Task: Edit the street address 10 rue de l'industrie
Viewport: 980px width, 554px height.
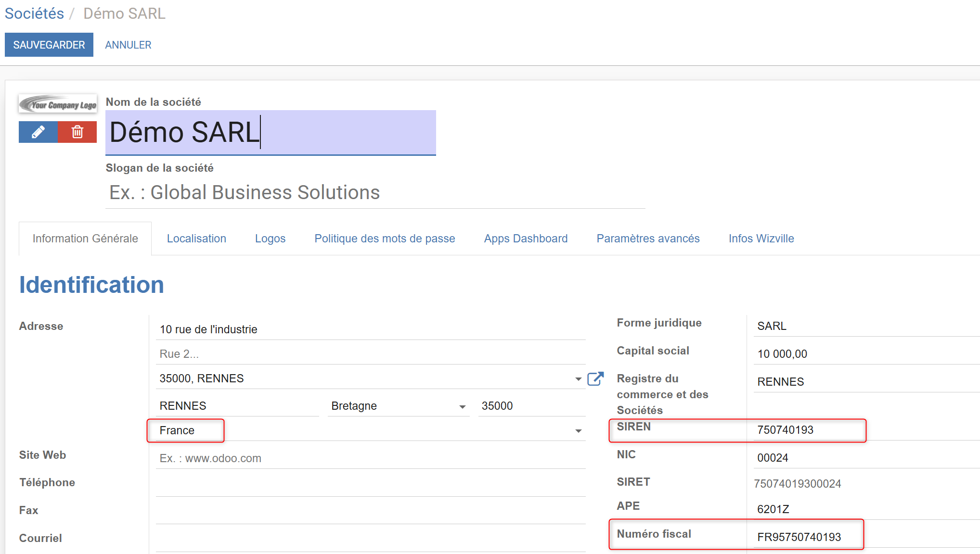Action: [371, 329]
